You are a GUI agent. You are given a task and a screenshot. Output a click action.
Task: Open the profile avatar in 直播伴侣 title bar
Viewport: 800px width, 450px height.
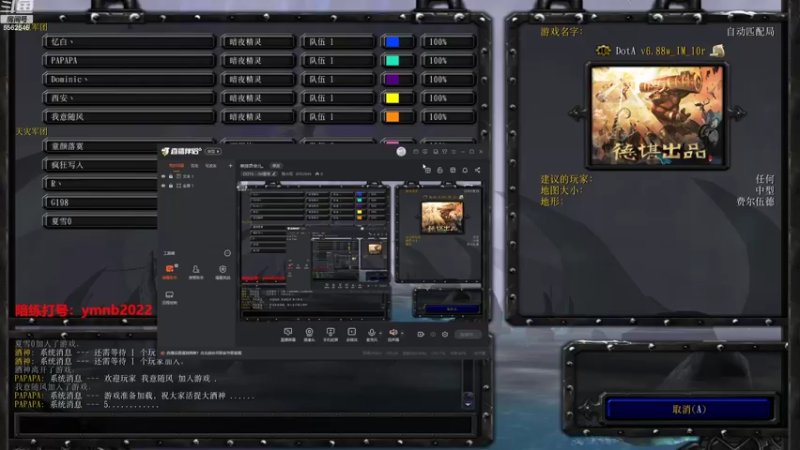pyautogui.click(x=401, y=152)
